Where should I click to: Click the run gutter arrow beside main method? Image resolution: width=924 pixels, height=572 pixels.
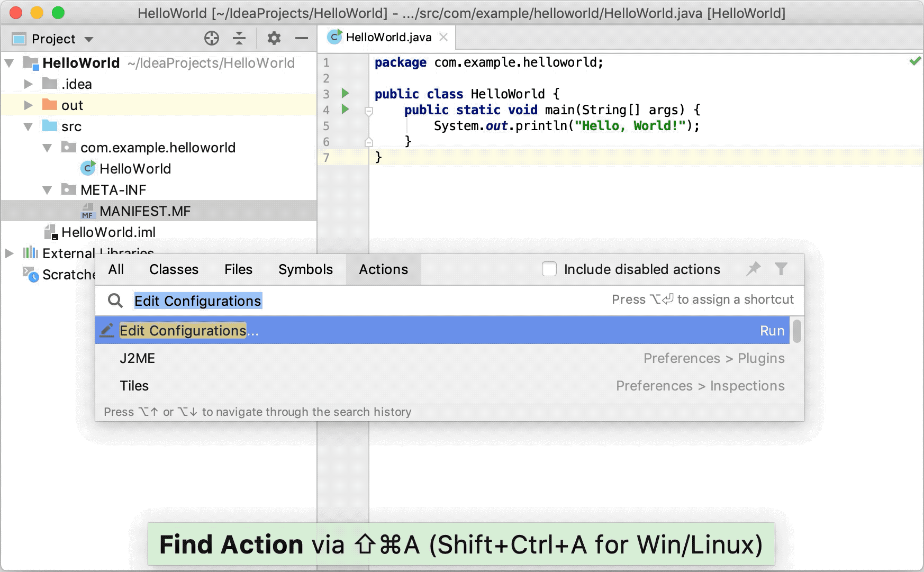(x=346, y=110)
